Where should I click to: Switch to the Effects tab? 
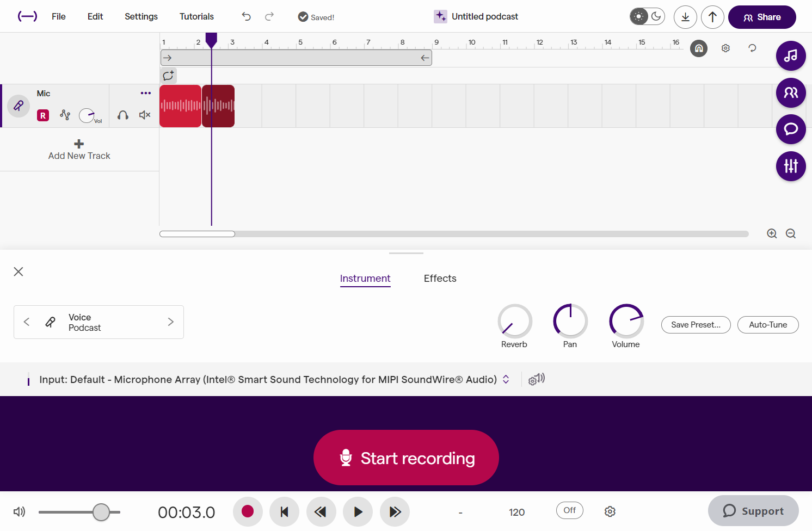pyautogui.click(x=440, y=279)
